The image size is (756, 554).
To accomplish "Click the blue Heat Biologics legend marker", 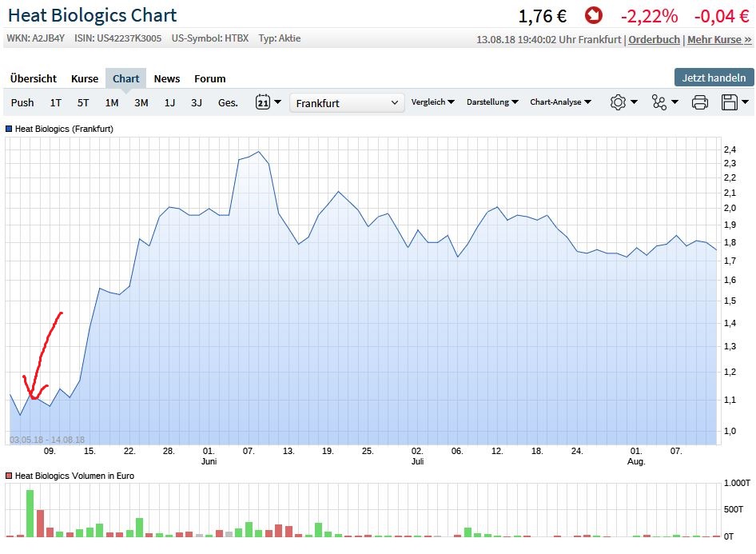I will click(8, 129).
